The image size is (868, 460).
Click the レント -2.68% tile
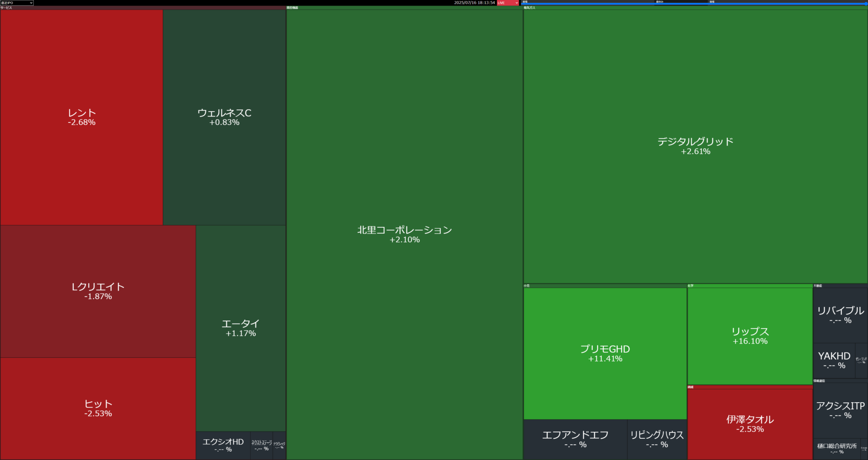click(x=81, y=117)
